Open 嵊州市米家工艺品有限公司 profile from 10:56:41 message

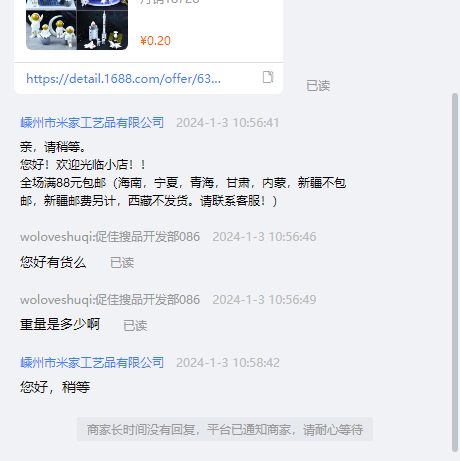click(92, 123)
